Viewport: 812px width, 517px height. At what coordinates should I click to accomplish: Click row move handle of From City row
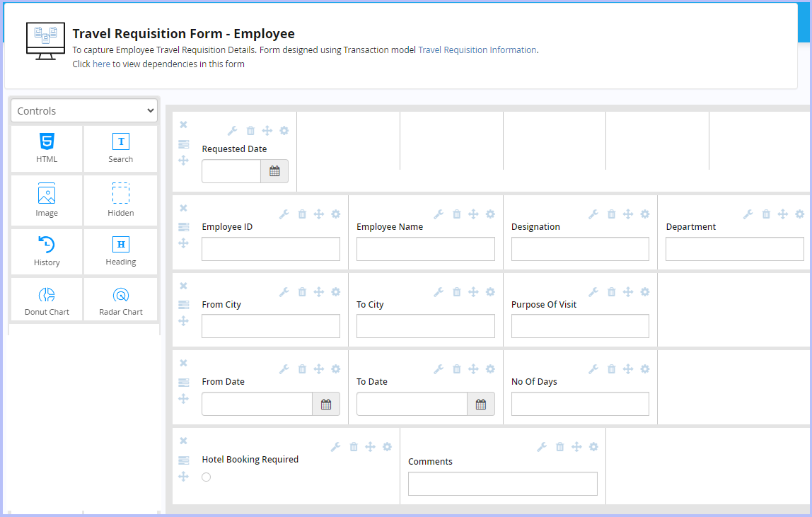[183, 320]
